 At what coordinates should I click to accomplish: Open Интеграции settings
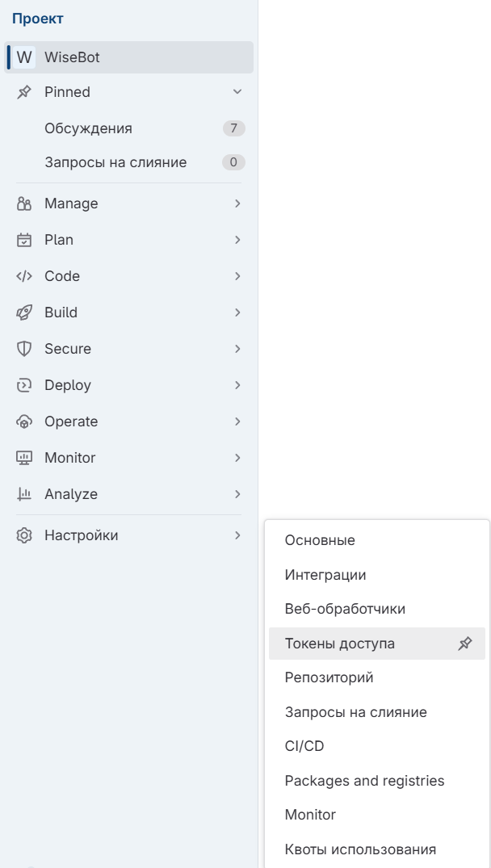click(x=377, y=575)
